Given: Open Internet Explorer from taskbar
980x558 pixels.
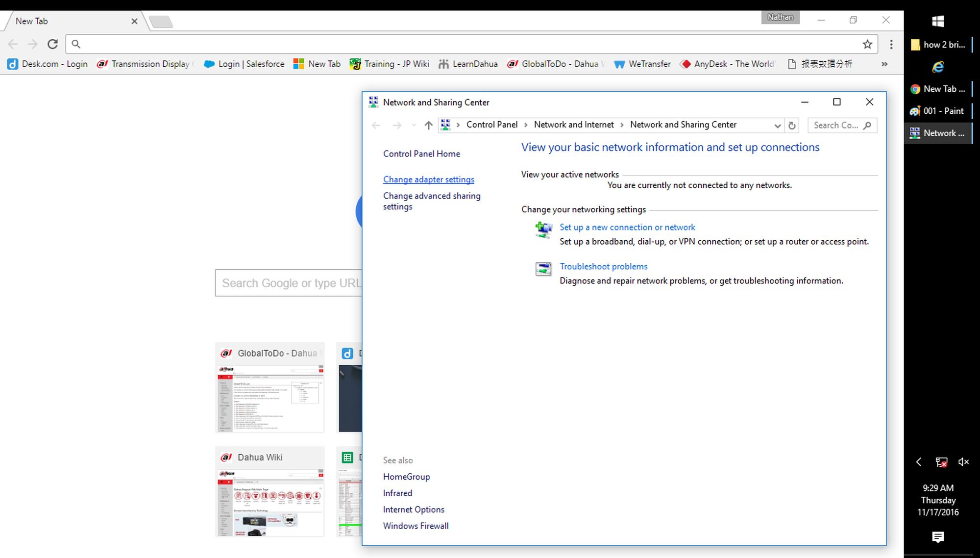Looking at the screenshot, I should 938,67.
